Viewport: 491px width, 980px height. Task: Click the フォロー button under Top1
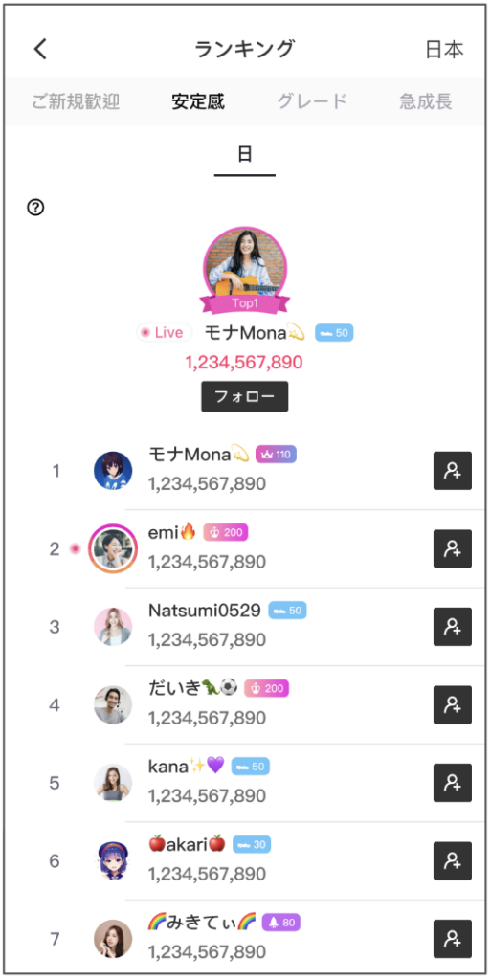[x=245, y=397]
